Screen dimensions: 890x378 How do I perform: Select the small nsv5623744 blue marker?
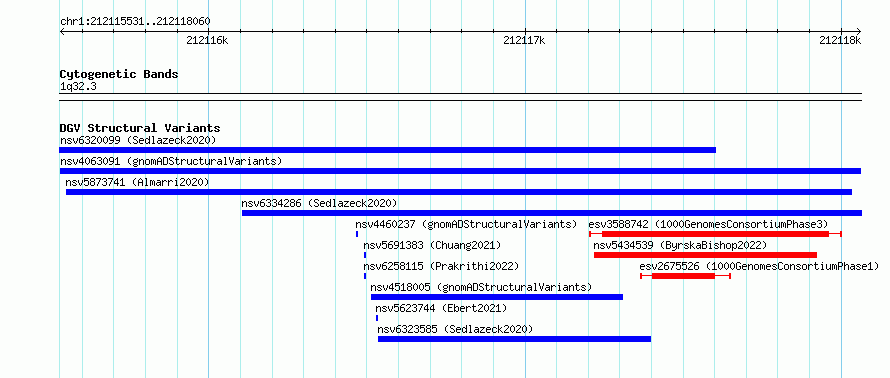point(377,318)
